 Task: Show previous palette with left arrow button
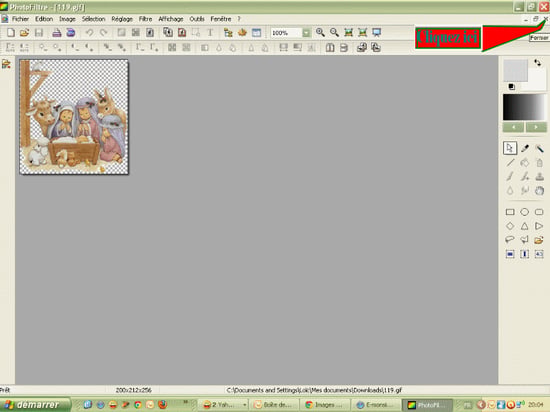click(514, 127)
